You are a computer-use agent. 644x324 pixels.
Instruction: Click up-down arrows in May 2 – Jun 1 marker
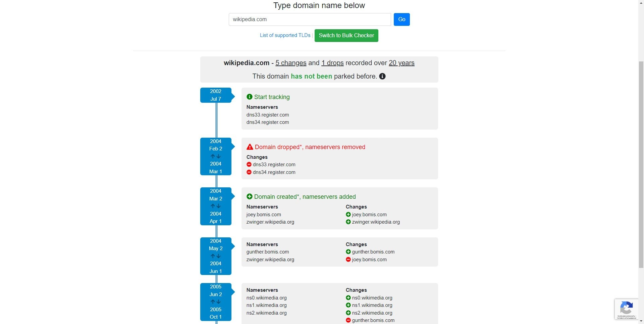[x=215, y=256]
